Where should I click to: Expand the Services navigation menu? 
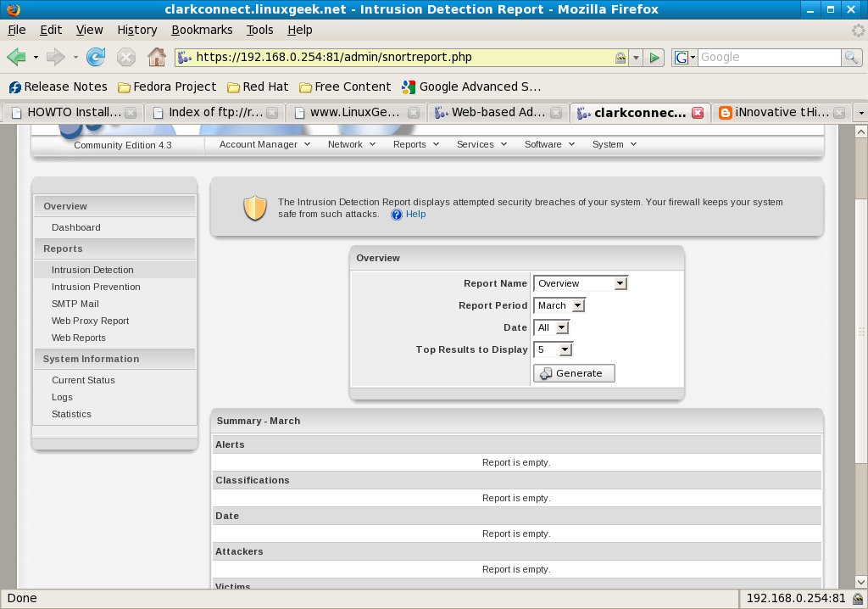pos(481,144)
